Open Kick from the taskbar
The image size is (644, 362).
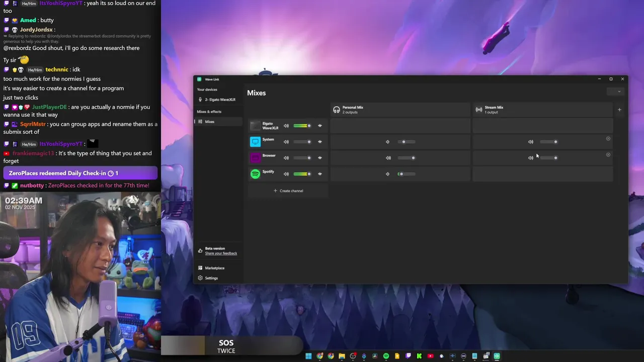click(419, 356)
